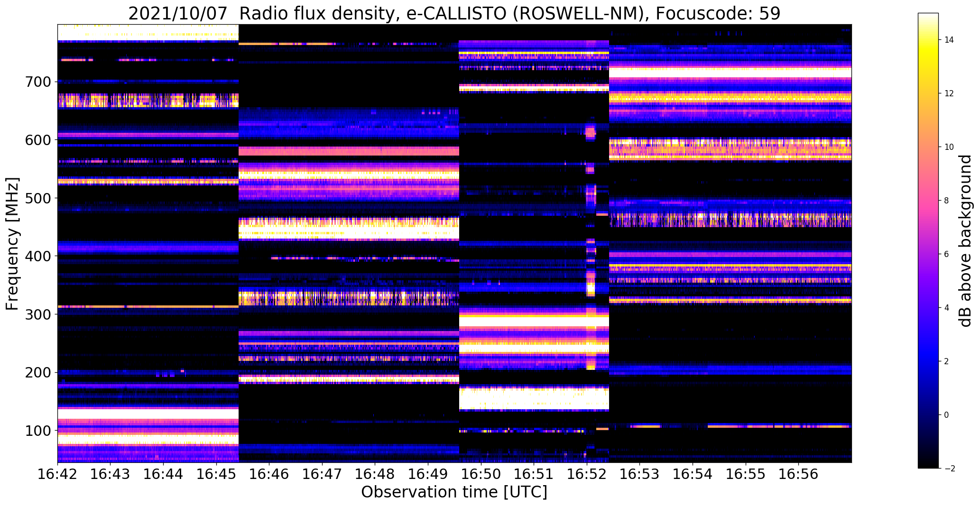Click the 16:46 time tick label
Viewport: 980px width, 506px height.
click(x=269, y=474)
